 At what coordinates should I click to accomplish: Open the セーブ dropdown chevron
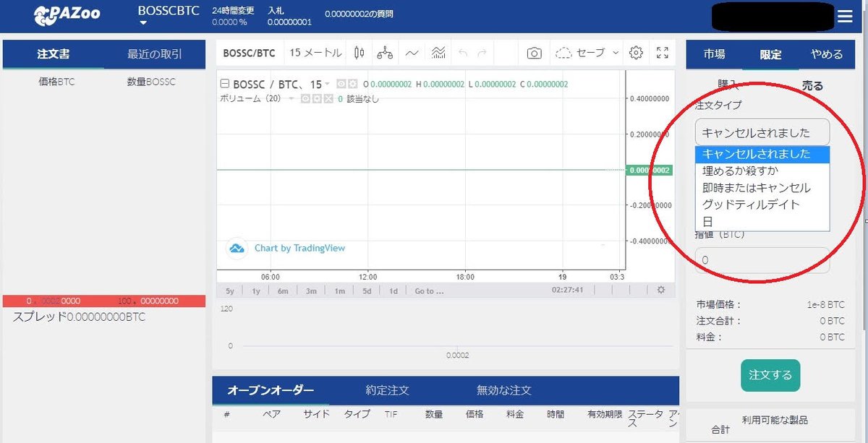[616, 53]
